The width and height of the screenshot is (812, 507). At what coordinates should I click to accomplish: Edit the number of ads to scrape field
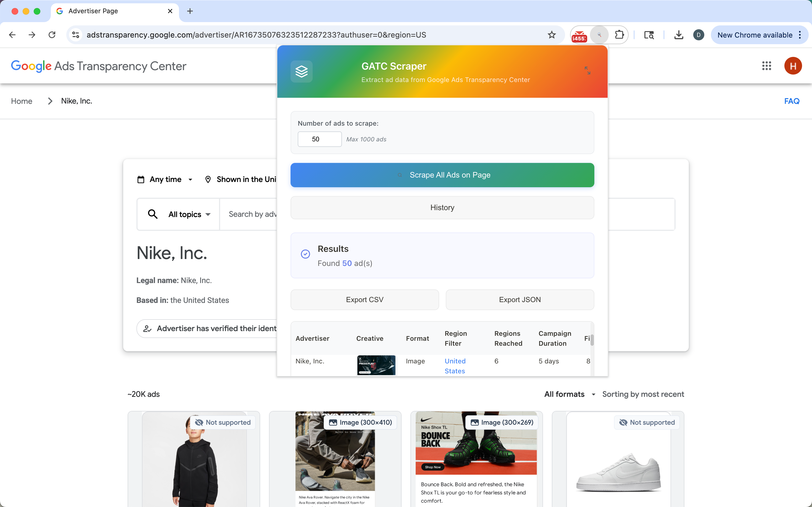pyautogui.click(x=319, y=139)
